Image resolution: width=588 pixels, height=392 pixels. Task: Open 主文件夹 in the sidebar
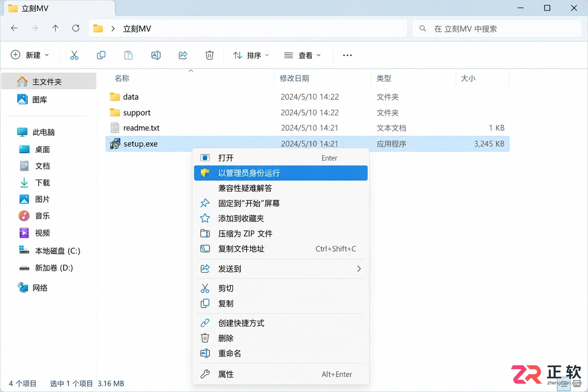tap(49, 81)
